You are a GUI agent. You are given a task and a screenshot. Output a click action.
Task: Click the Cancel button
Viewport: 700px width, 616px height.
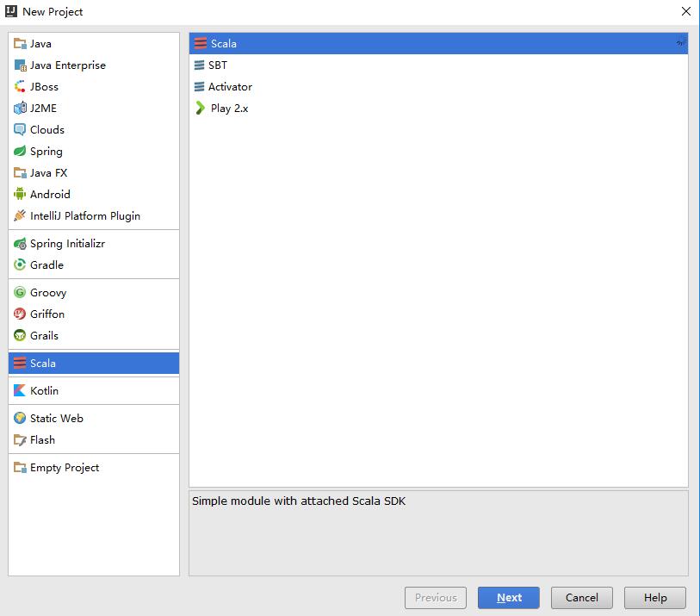pos(581,598)
